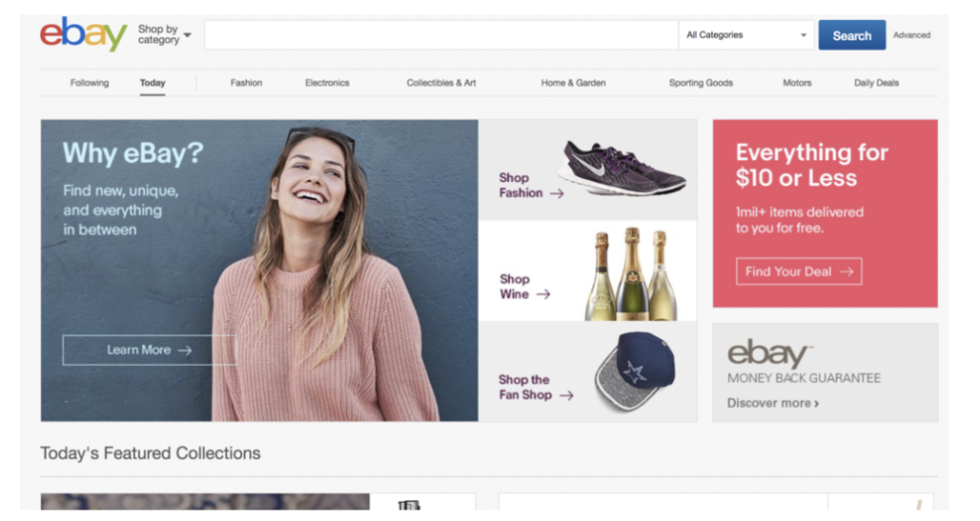Click the Everything for $10 or Less heading
Image resolution: width=980 pixels, height=521 pixels.
tap(812, 165)
